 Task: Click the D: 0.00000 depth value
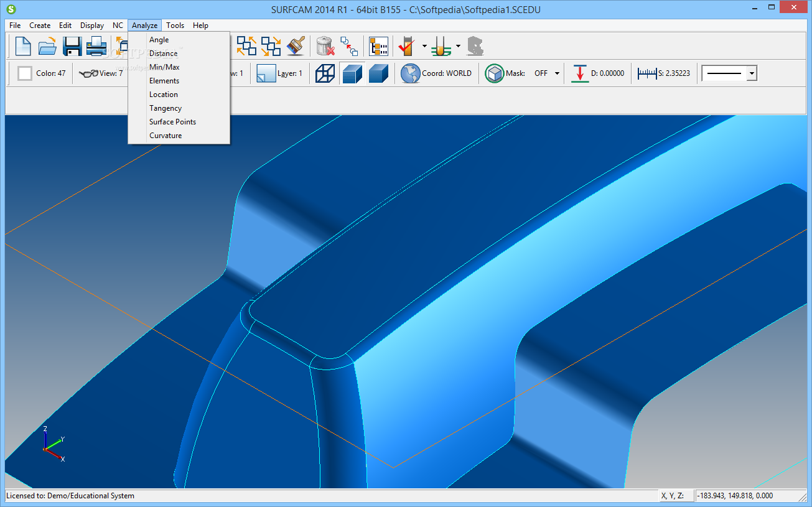point(607,73)
